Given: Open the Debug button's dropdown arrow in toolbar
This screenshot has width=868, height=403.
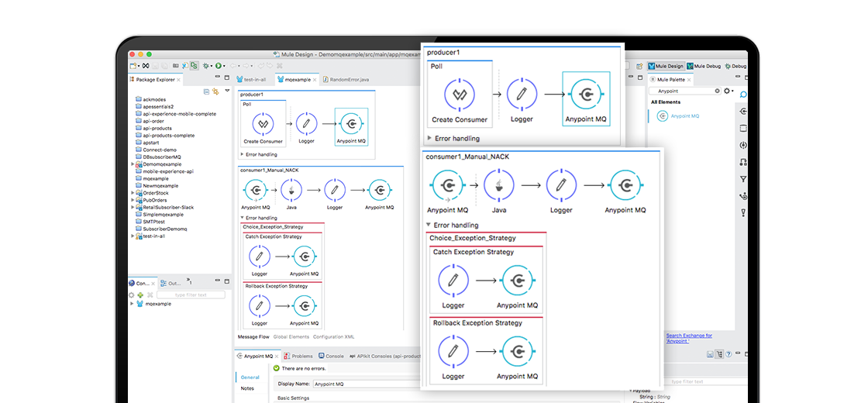Looking at the screenshot, I should [212, 66].
